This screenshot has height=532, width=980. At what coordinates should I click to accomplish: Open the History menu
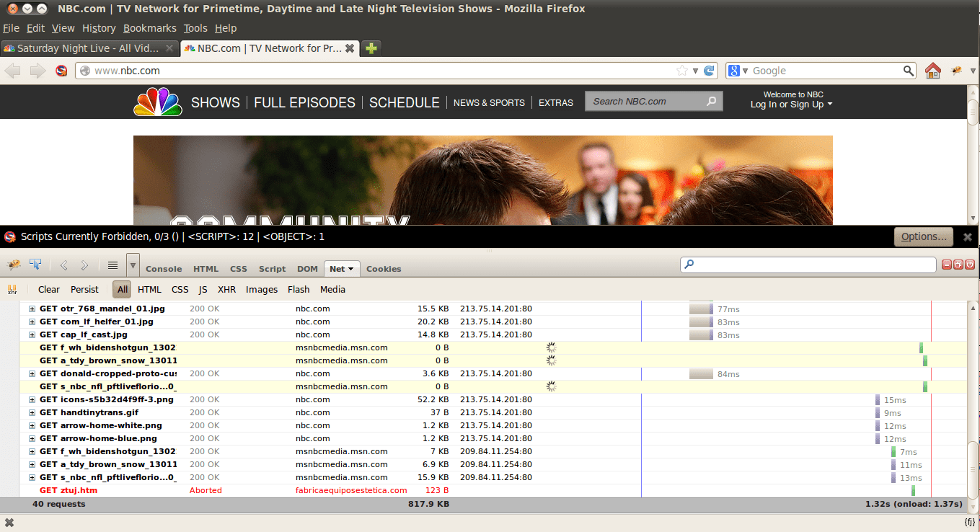(99, 28)
